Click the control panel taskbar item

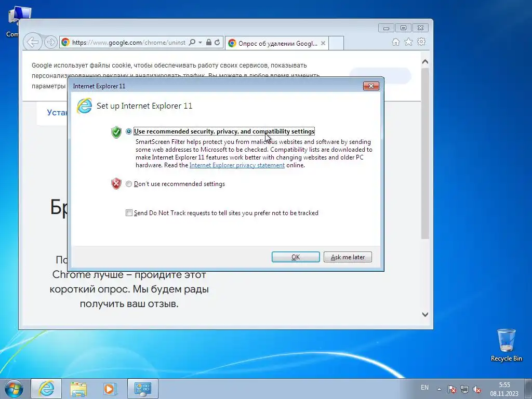(x=143, y=389)
